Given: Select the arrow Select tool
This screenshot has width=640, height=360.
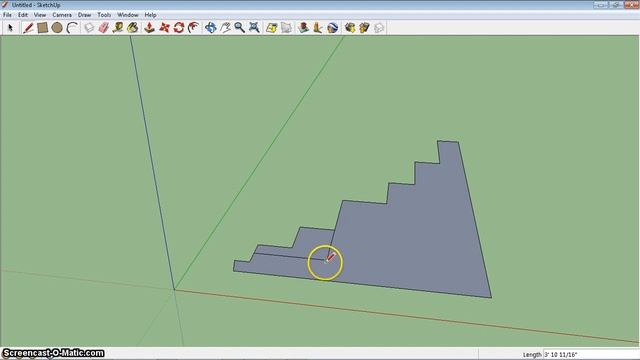Looking at the screenshot, I should coord(11,28).
